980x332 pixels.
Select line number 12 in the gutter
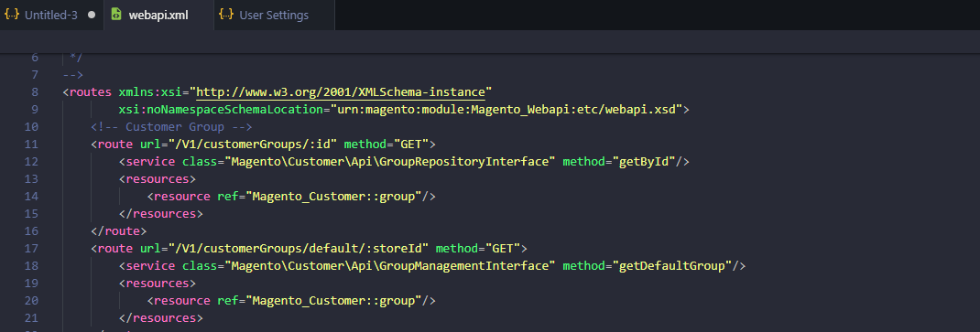(x=31, y=162)
